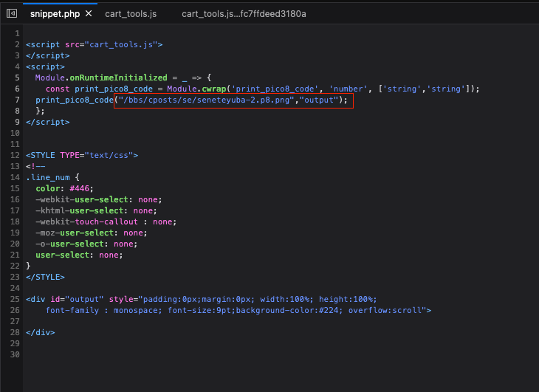Screen dimensions: 539x392
Task: Click the STYLE TYPE tag on line 12
Action: tap(82, 155)
